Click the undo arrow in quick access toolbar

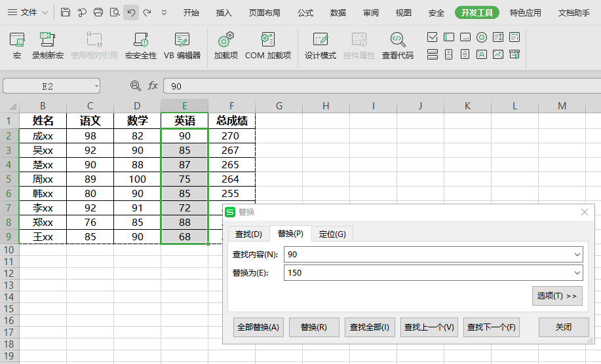tap(131, 12)
